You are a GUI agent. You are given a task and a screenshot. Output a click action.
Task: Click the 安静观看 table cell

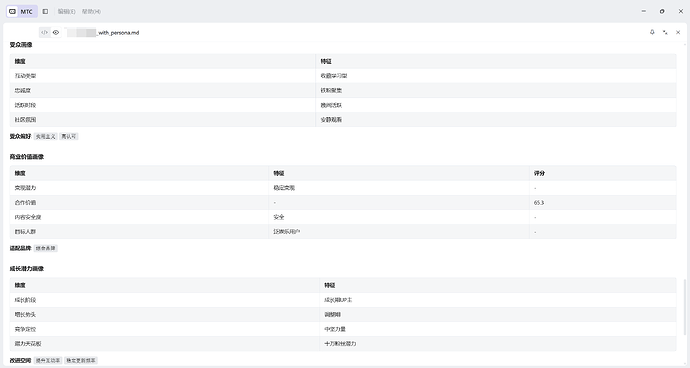pos(496,120)
